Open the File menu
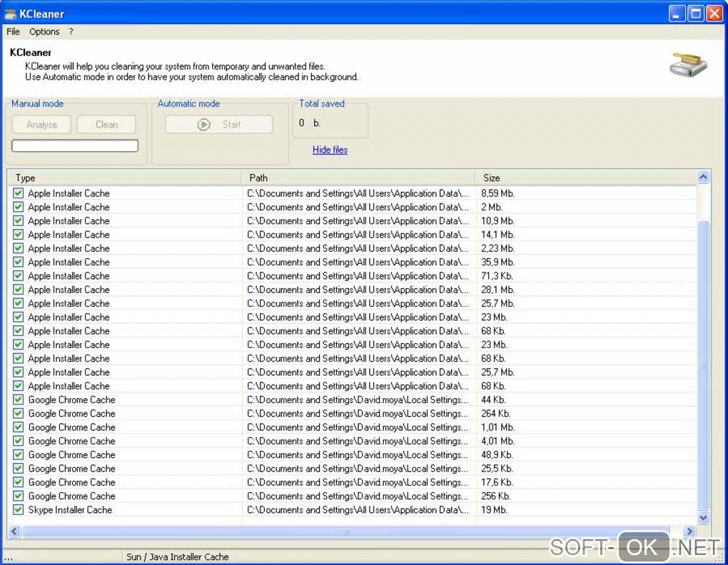Viewport: 728px width, 565px height. pos(13,31)
